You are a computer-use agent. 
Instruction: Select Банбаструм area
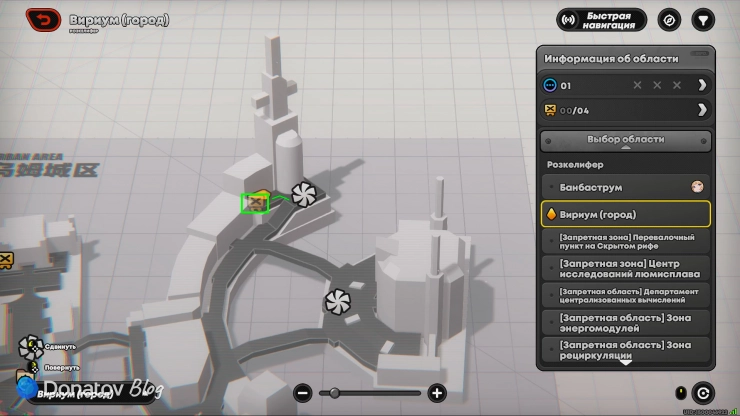626,187
